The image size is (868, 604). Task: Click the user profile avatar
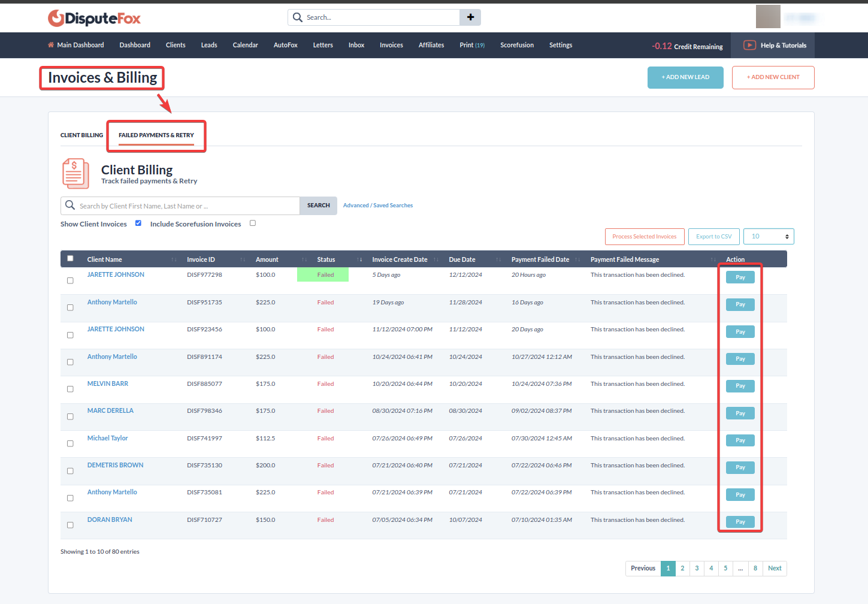pyautogui.click(x=768, y=17)
